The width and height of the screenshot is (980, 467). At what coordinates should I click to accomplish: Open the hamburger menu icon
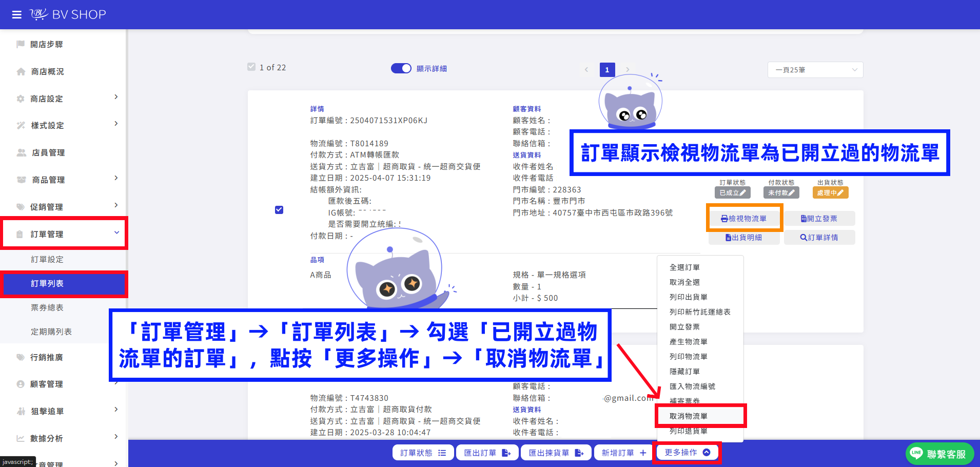pyautogui.click(x=16, y=14)
